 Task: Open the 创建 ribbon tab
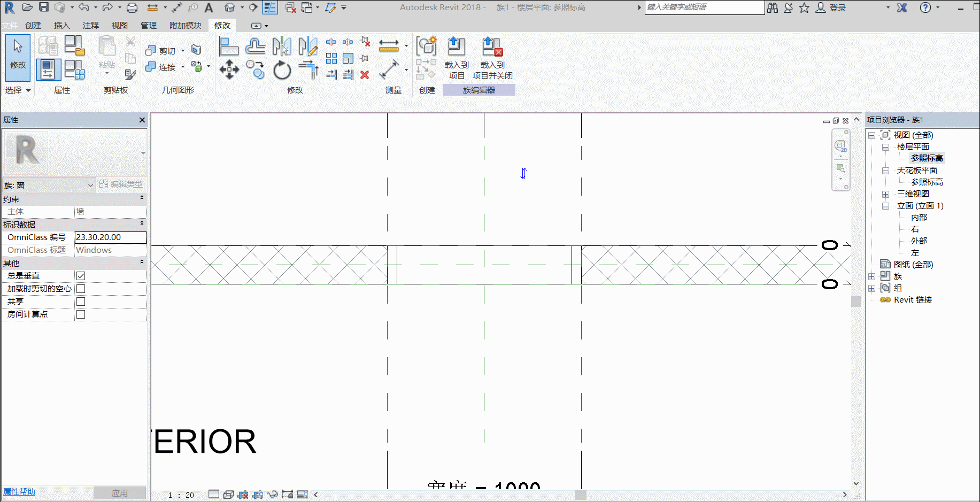click(x=33, y=25)
